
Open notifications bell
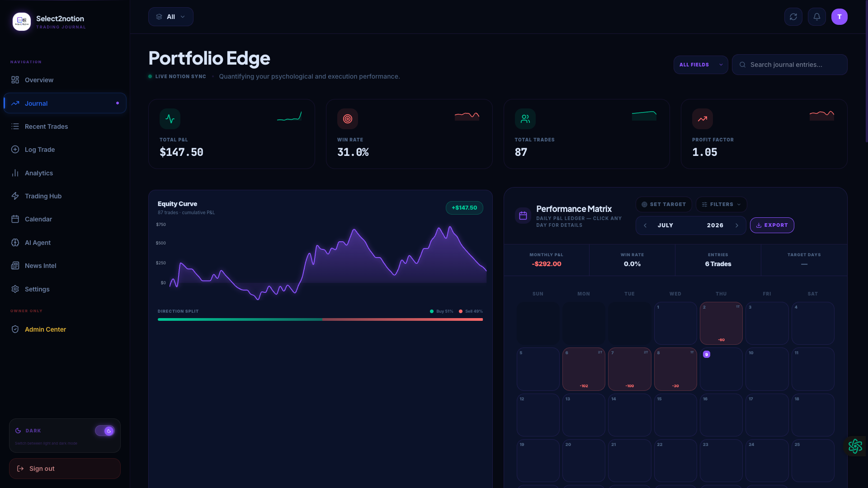[817, 17]
